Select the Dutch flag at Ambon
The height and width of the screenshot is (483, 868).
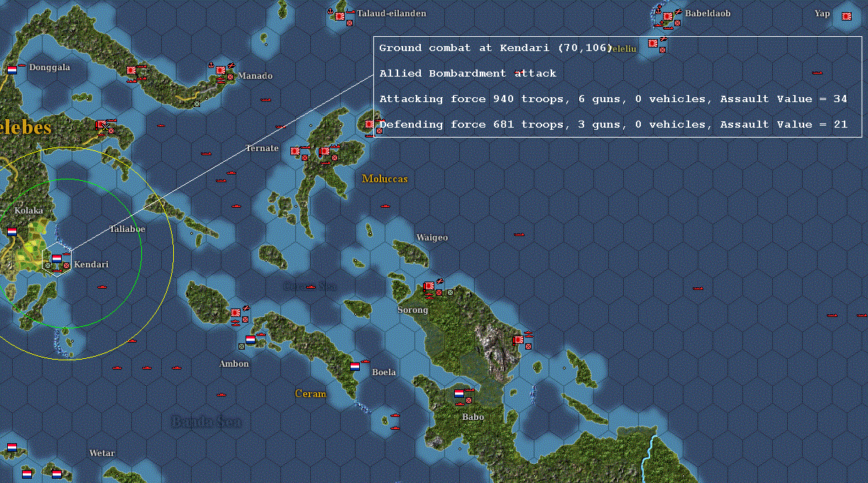[x=251, y=339]
